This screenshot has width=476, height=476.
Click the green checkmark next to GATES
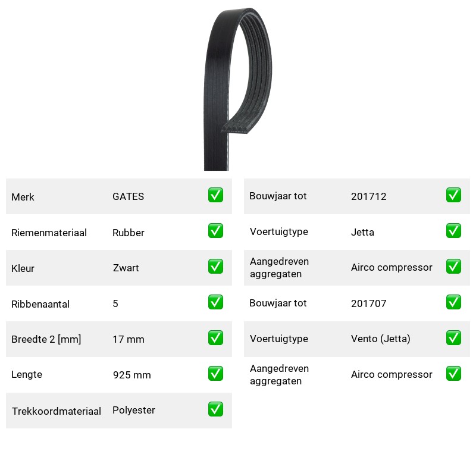215,195
